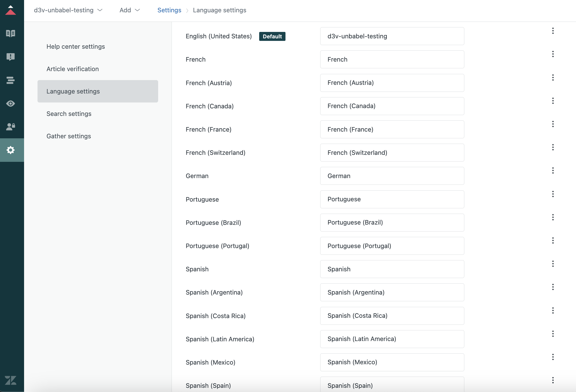Open options menu for Spanish (Spain)
This screenshot has height=392, width=576.
click(553, 380)
